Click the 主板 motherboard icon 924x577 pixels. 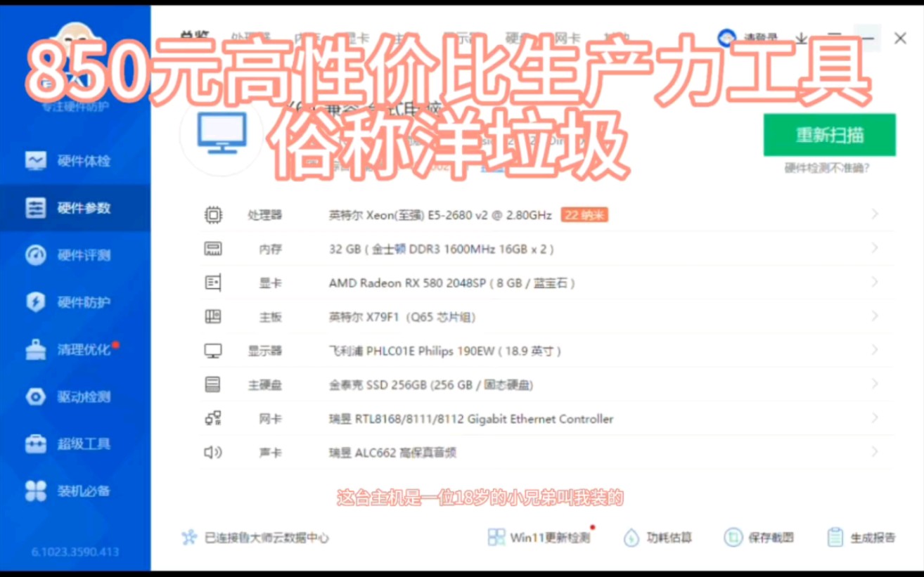pyautogui.click(x=213, y=317)
